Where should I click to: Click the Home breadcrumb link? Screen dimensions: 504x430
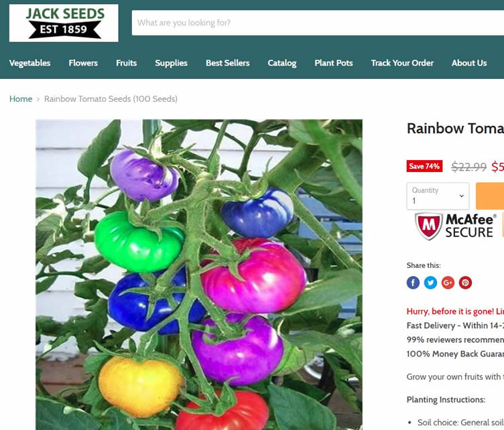point(21,99)
